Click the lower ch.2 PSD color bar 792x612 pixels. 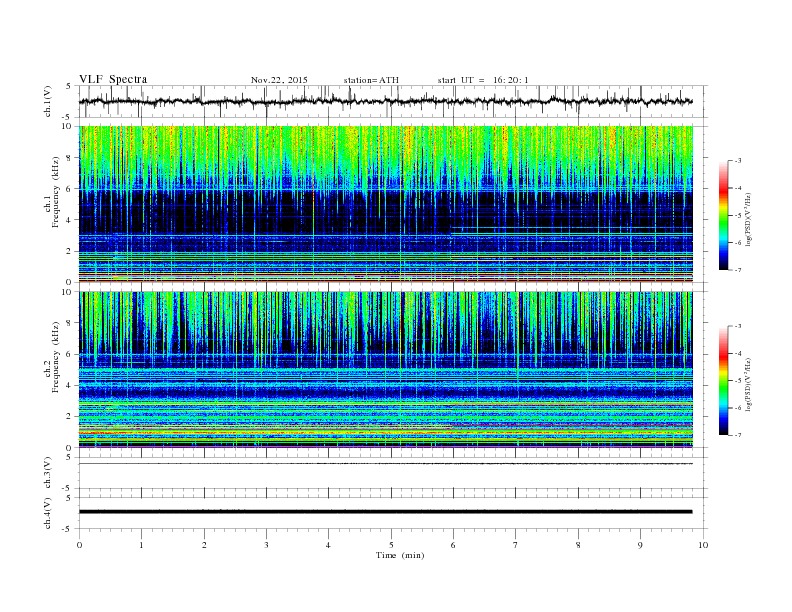point(723,380)
